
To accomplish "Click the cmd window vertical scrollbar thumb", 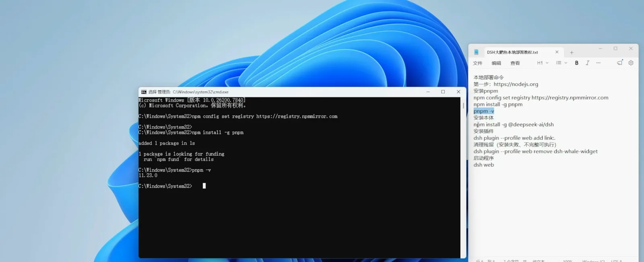I will 463,106.
